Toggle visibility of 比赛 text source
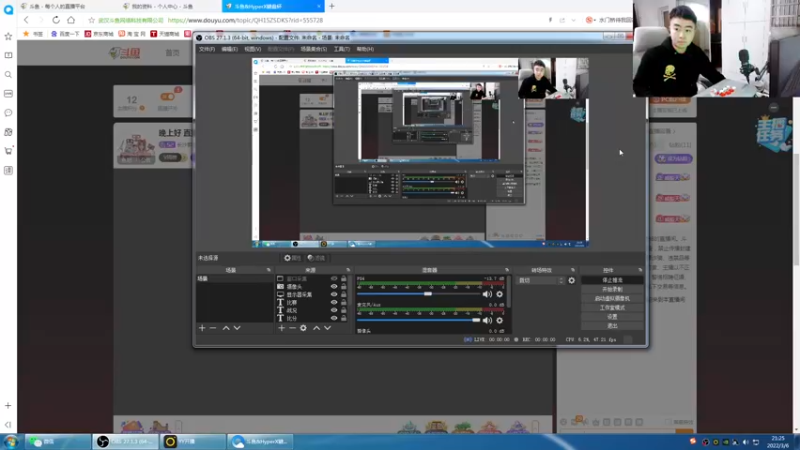 coord(334,303)
